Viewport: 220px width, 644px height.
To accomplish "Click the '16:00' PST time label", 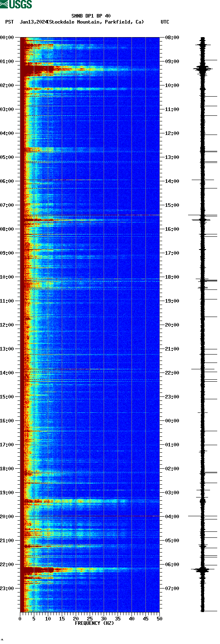I will pos(7,421).
